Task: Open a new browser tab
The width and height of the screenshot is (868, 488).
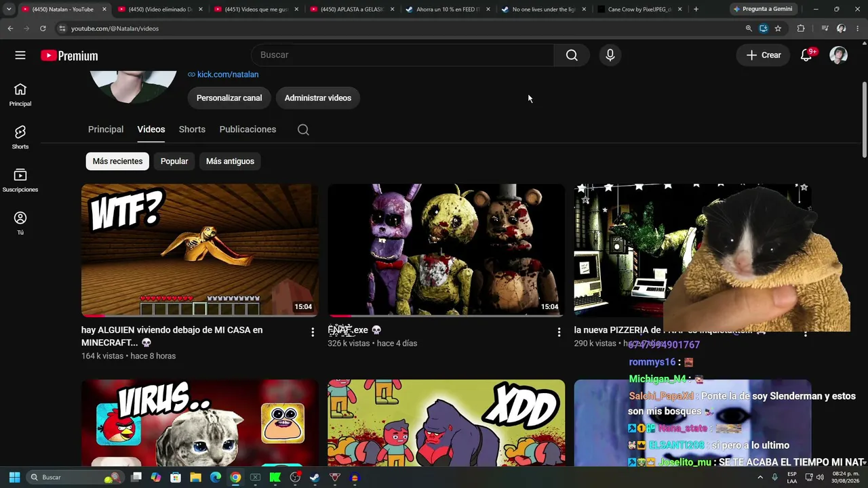Action: point(696,9)
